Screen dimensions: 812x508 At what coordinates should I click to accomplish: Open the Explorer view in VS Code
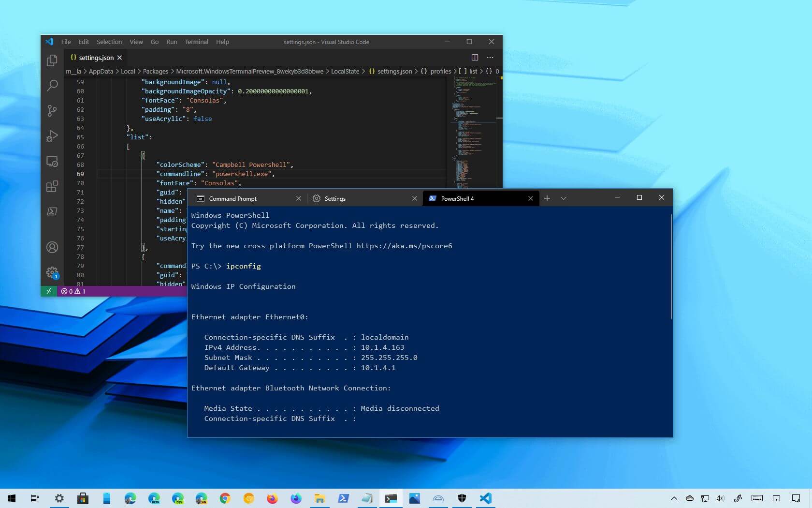pos(52,60)
